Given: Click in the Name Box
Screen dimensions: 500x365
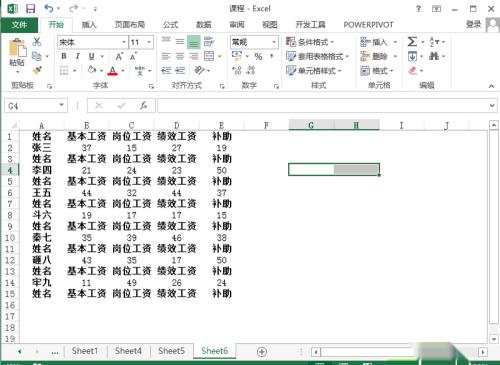Looking at the screenshot, I should (32, 106).
